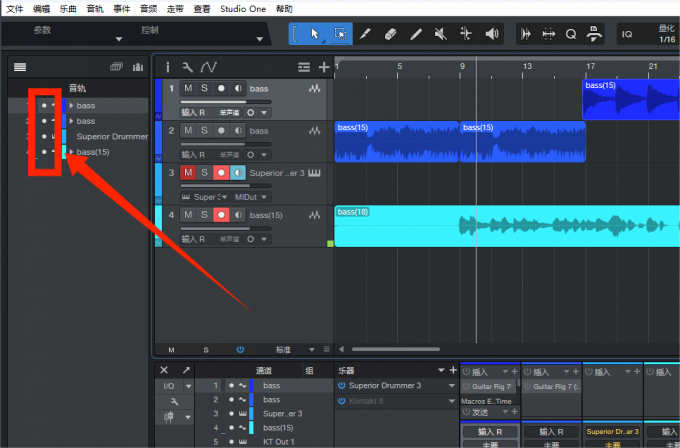Mute track 1 bass
The height and width of the screenshot is (448, 680).
[188, 89]
